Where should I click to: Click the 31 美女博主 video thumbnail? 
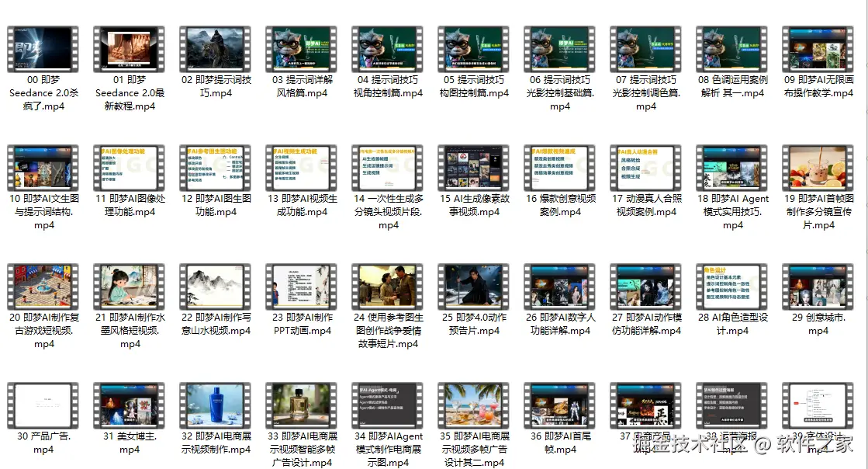click(x=129, y=405)
